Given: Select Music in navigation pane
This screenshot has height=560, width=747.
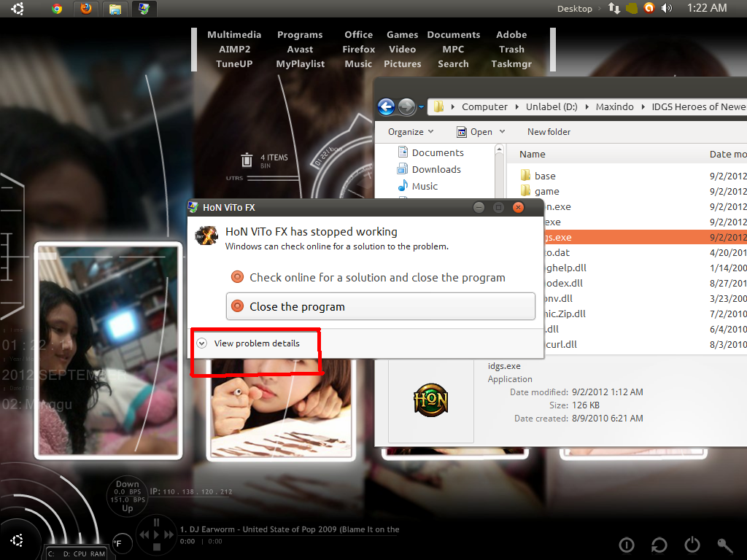Looking at the screenshot, I should tap(418, 186).
